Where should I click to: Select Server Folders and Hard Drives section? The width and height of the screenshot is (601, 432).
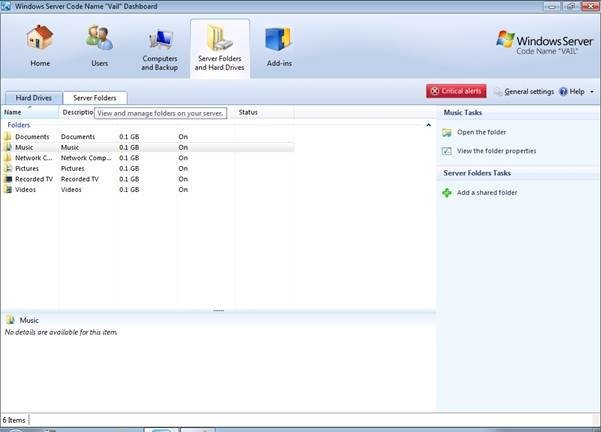click(220, 48)
